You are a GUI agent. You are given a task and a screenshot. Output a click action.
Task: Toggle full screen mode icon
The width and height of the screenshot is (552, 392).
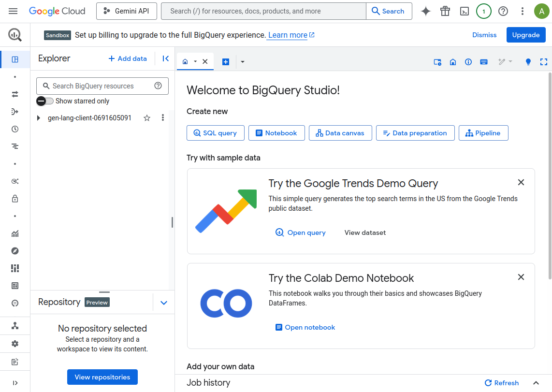click(544, 62)
